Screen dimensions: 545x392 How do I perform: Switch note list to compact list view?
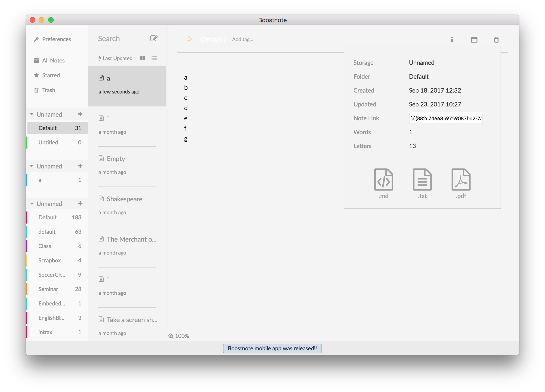pos(154,58)
